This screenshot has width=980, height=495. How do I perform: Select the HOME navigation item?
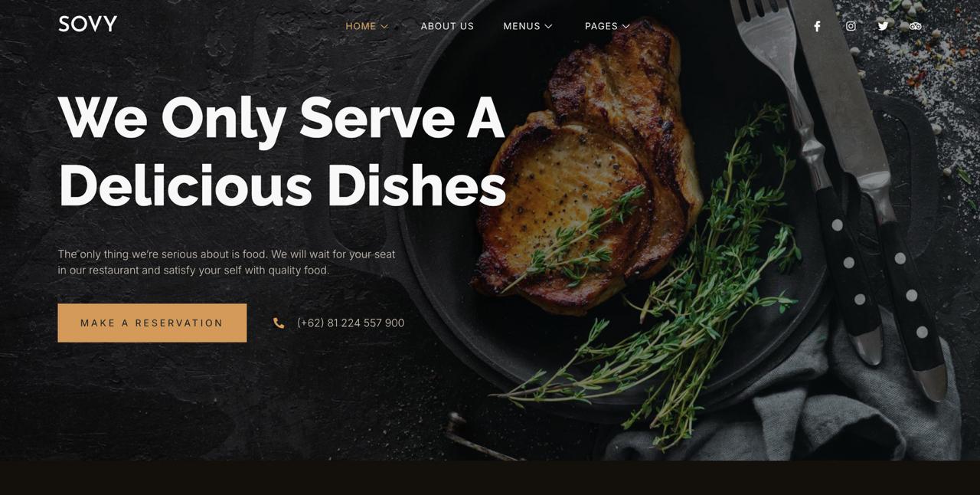[x=361, y=26]
